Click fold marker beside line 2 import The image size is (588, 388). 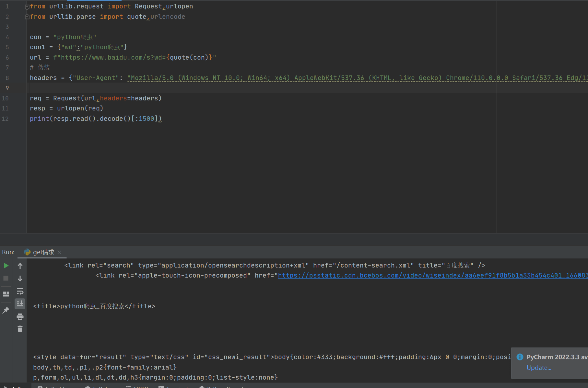pos(27,17)
